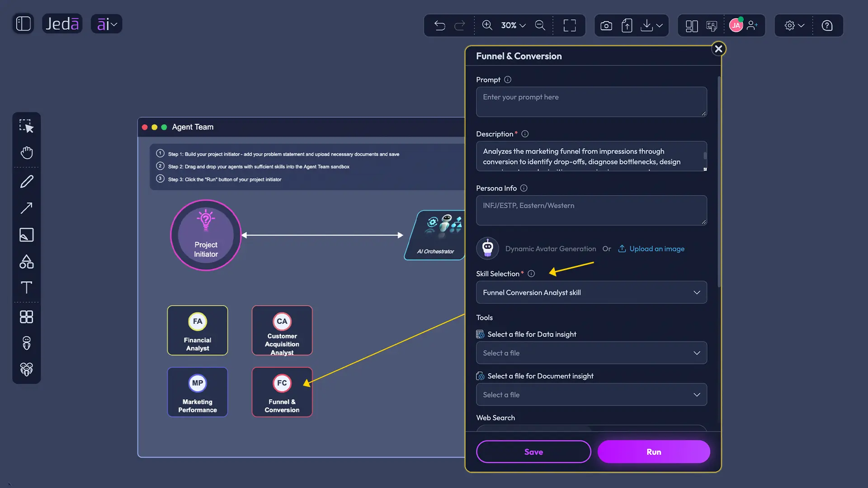868x488 pixels.
Task: Select the hand pan tool
Action: point(27,153)
